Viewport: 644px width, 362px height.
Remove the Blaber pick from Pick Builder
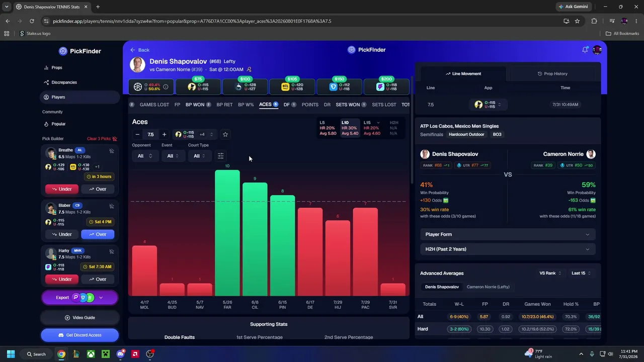point(112,206)
